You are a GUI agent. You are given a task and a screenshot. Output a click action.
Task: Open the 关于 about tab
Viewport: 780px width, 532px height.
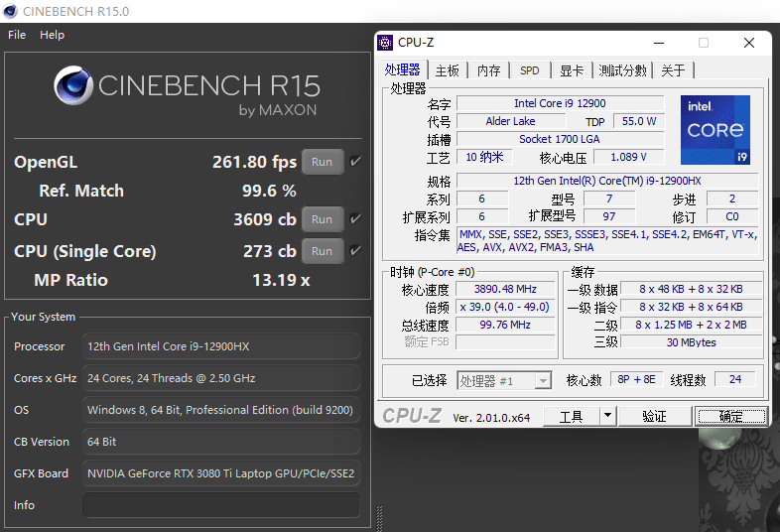(673, 70)
